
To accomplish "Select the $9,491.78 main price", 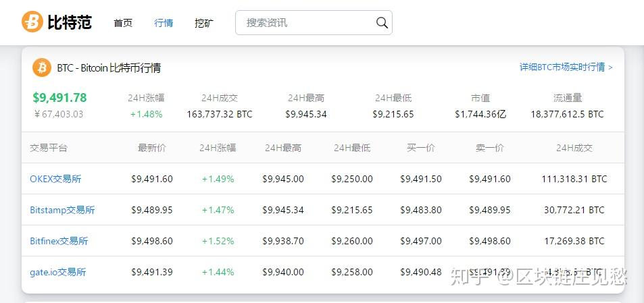I will [59, 98].
